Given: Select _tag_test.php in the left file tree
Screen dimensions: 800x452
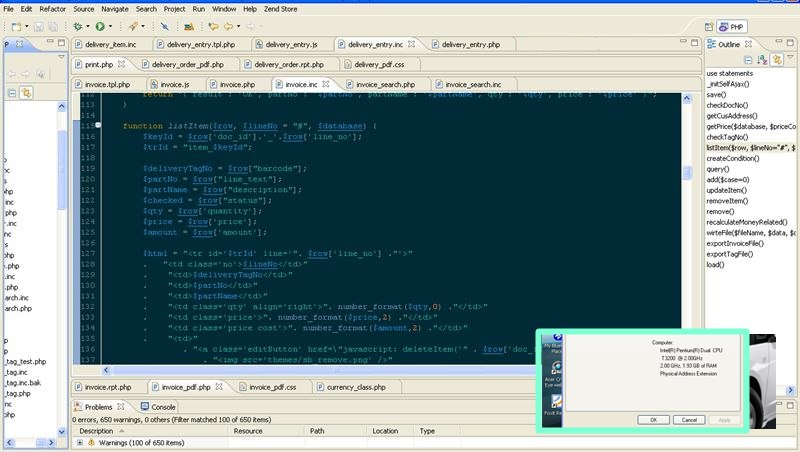Looking at the screenshot, I should (x=26, y=361).
